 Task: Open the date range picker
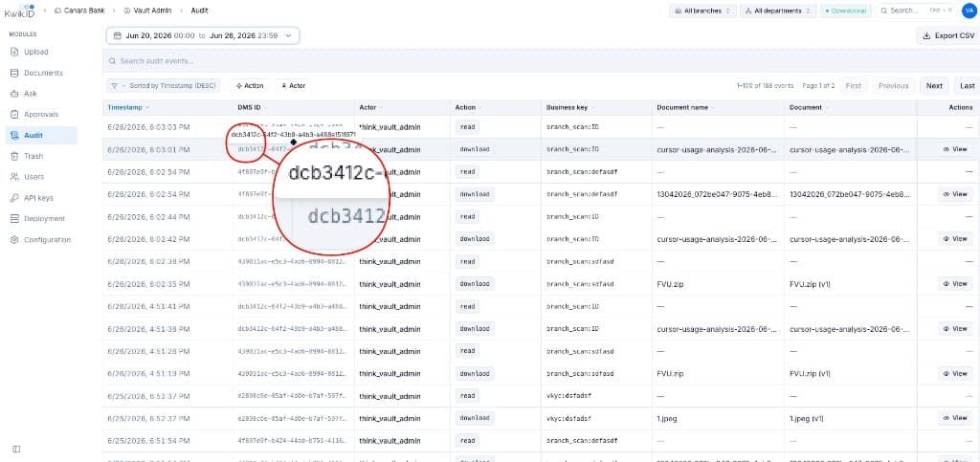coord(203,35)
